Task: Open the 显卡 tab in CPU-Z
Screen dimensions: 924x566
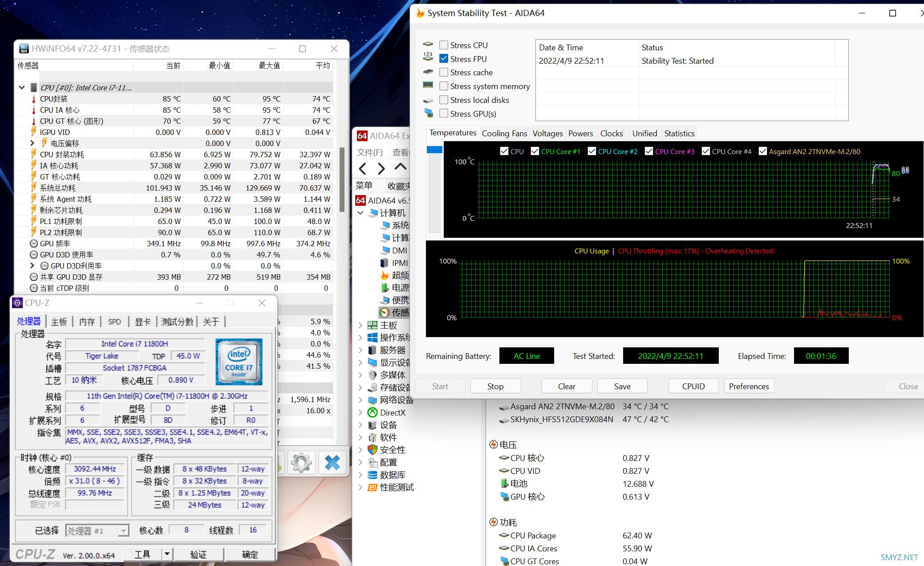Action: [x=143, y=322]
